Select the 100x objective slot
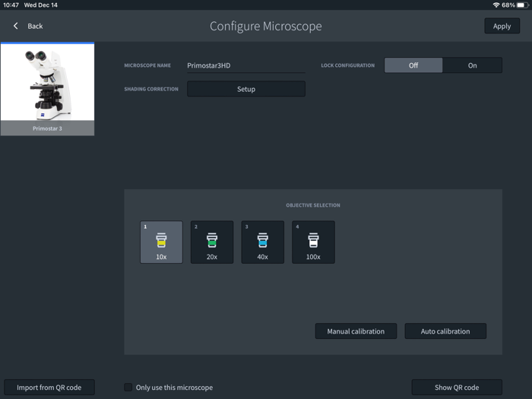The image size is (532, 399). pos(313,242)
